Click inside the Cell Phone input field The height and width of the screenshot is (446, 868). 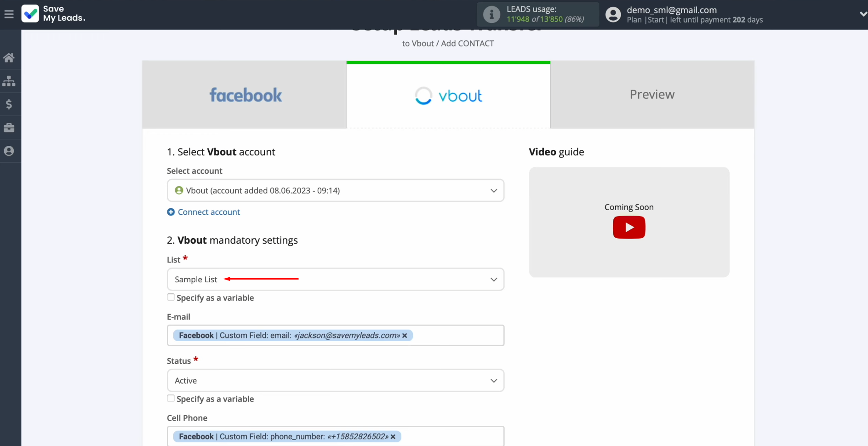tap(336, 436)
